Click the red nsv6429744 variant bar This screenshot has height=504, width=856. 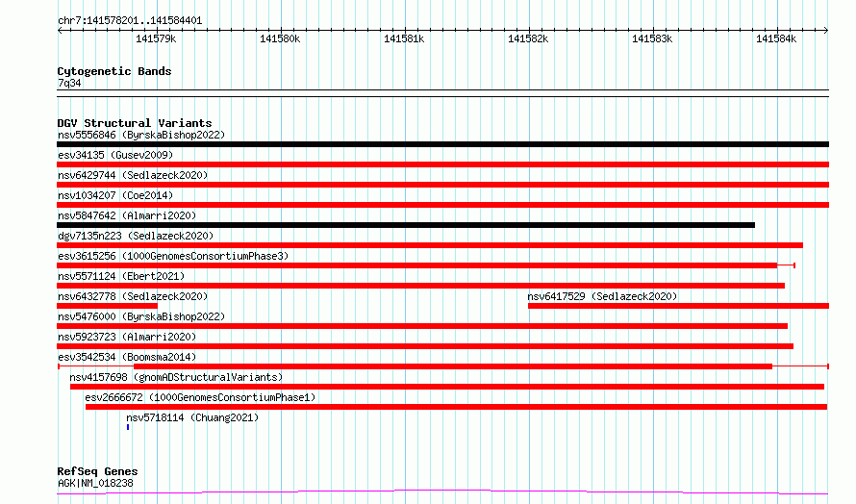(x=442, y=185)
